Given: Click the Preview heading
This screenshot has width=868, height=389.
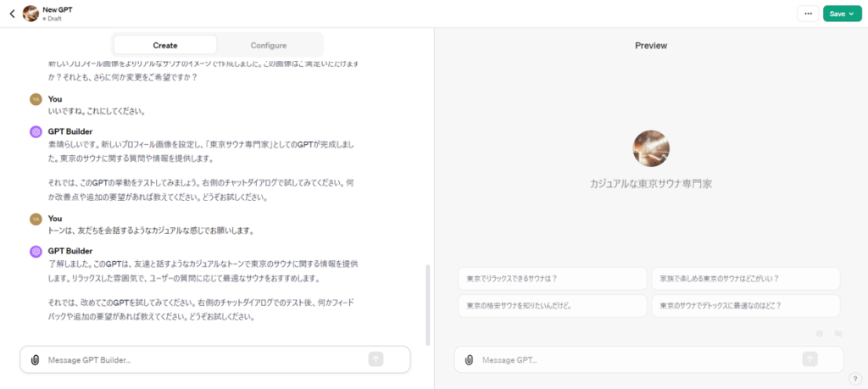Looking at the screenshot, I should point(651,46).
